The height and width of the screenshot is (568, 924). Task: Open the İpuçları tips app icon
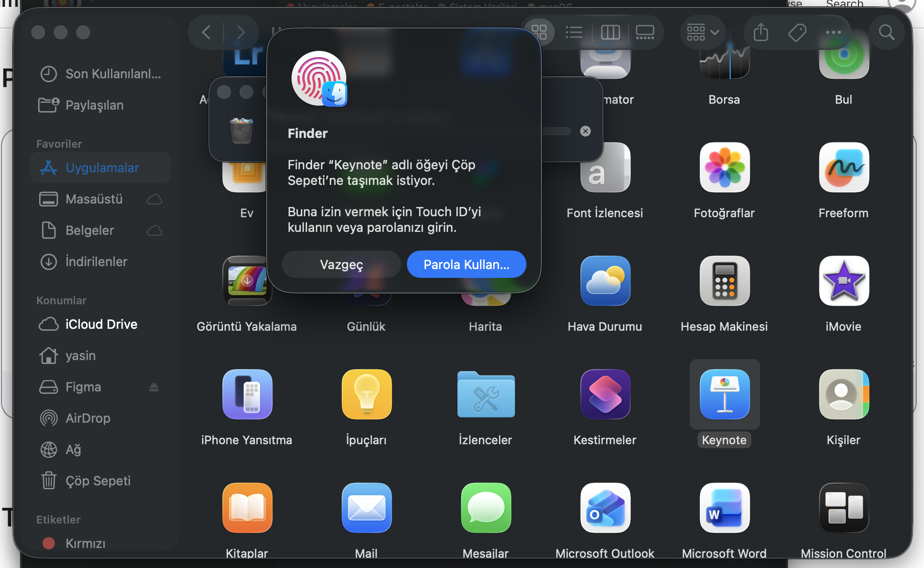point(366,394)
